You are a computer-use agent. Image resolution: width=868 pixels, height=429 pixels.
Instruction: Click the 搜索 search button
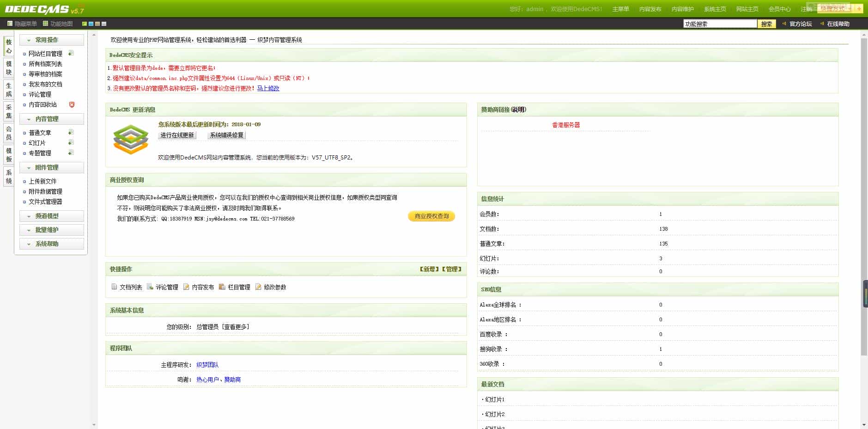coord(766,24)
